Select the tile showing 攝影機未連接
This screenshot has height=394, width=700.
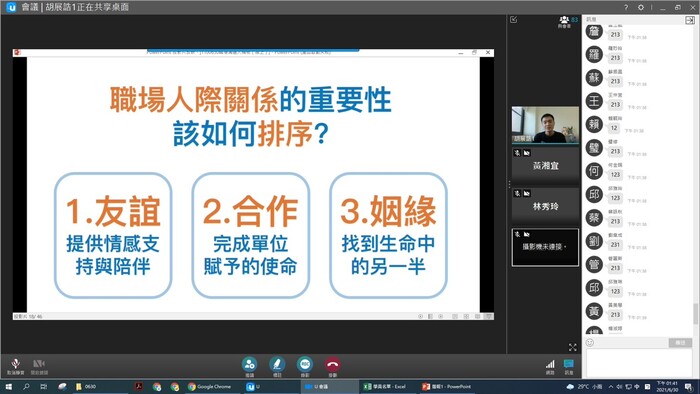click(x=545, y=247)
